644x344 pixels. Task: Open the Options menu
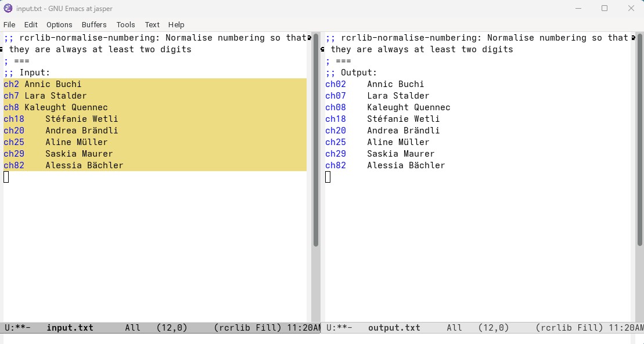coord(59,24)
